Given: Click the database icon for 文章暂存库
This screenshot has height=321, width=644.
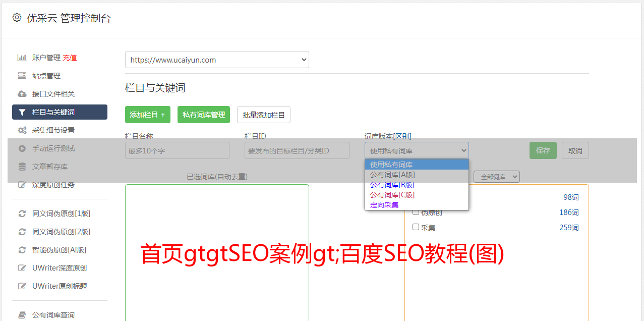Looking at the screenshot, I should coord(22,167).
